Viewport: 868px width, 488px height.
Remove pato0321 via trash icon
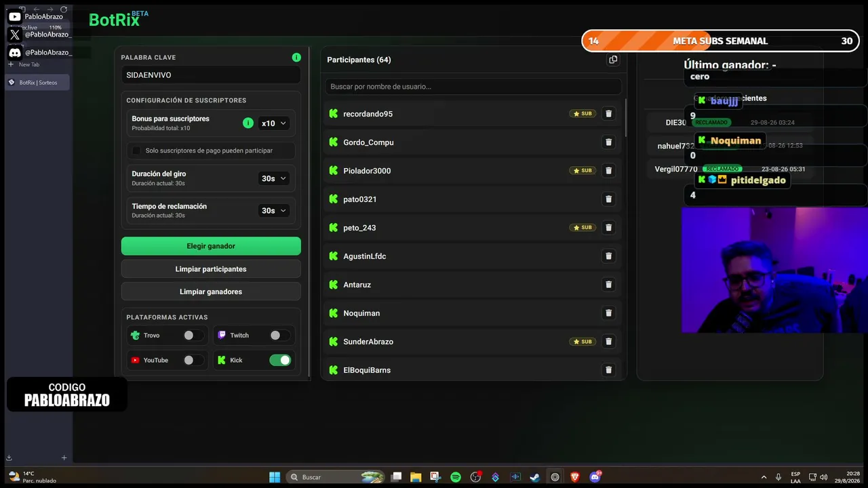[x=608, y=199]
